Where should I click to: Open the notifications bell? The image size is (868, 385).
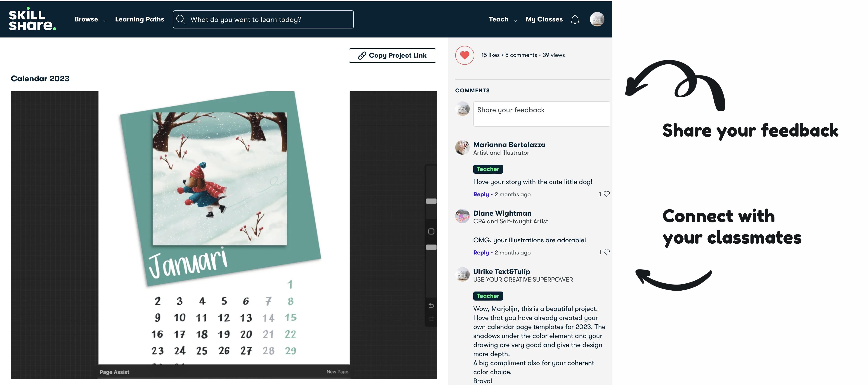pyautogui.click(x=575, y=19)
